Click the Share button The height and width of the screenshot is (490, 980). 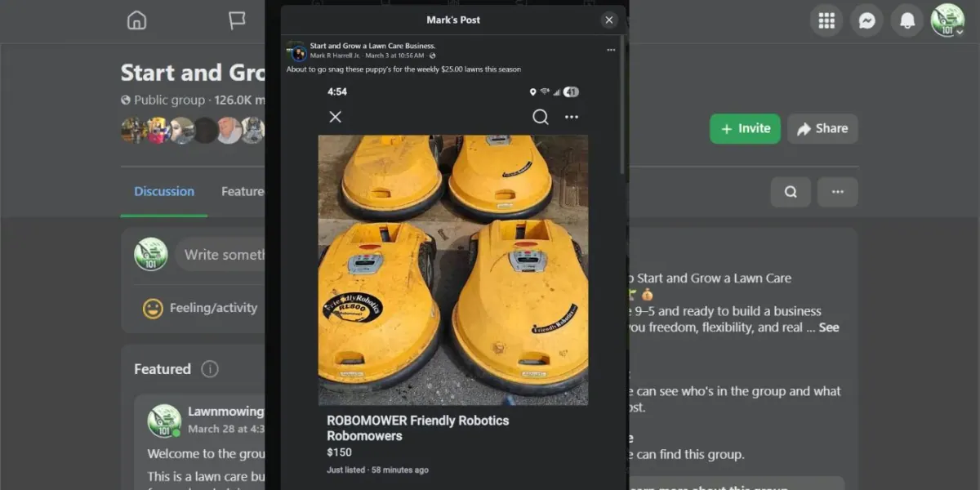822,128
